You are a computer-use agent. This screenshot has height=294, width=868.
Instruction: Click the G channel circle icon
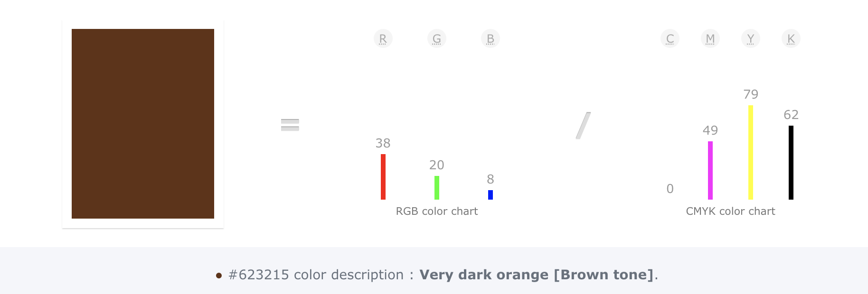point(437,38)
